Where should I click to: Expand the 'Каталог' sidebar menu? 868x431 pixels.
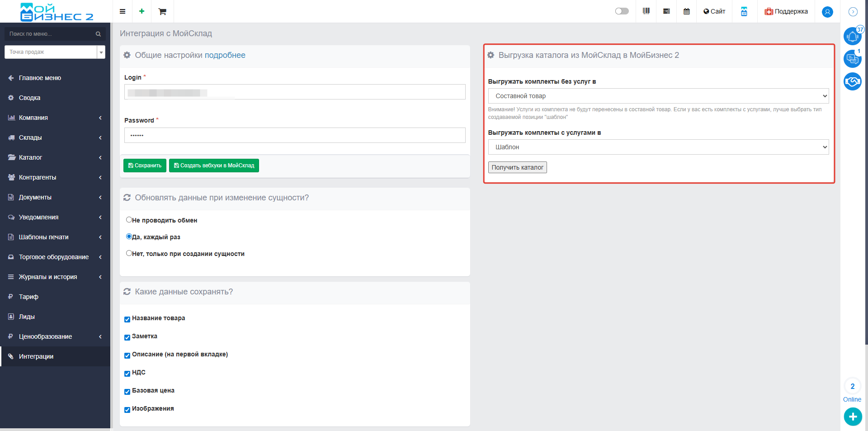pos(55,157)
